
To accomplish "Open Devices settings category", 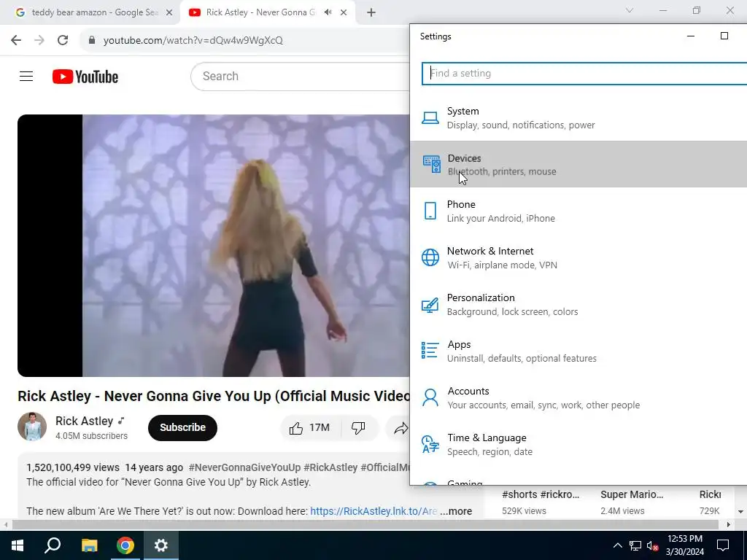I will (x=578, y=164).
